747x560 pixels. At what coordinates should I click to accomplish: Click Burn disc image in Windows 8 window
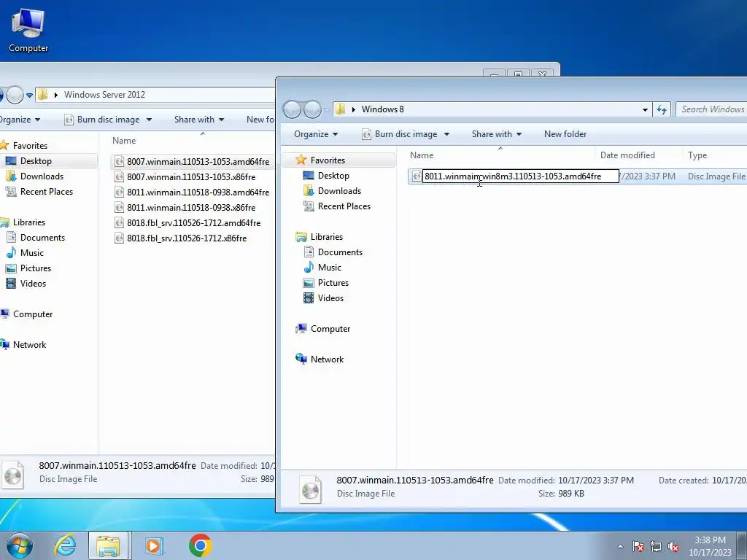click(x=400, y=134)
